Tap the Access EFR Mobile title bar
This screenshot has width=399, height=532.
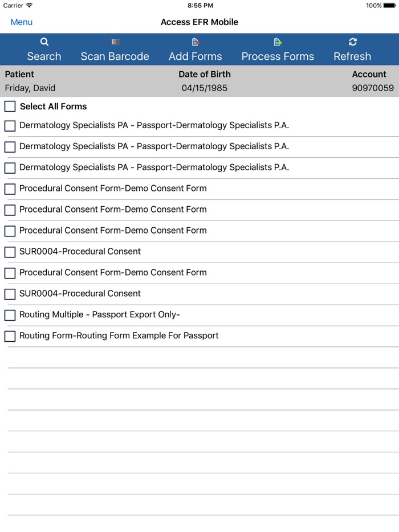coord(199,22)
